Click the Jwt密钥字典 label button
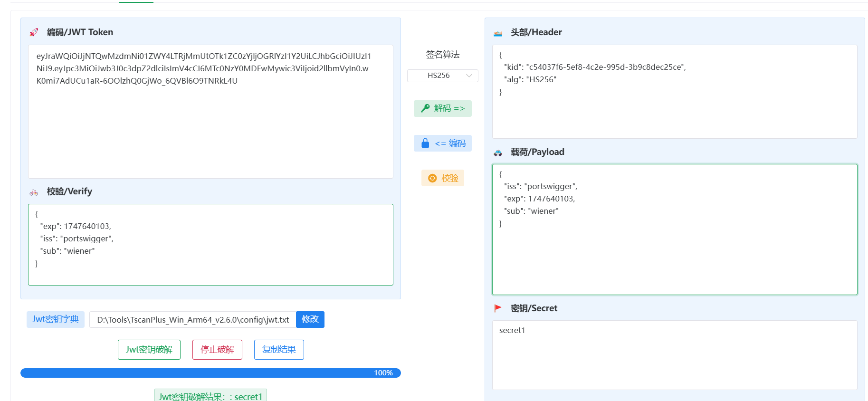Image resolution: width=868 pixels, height=401 pixels. 56,319
